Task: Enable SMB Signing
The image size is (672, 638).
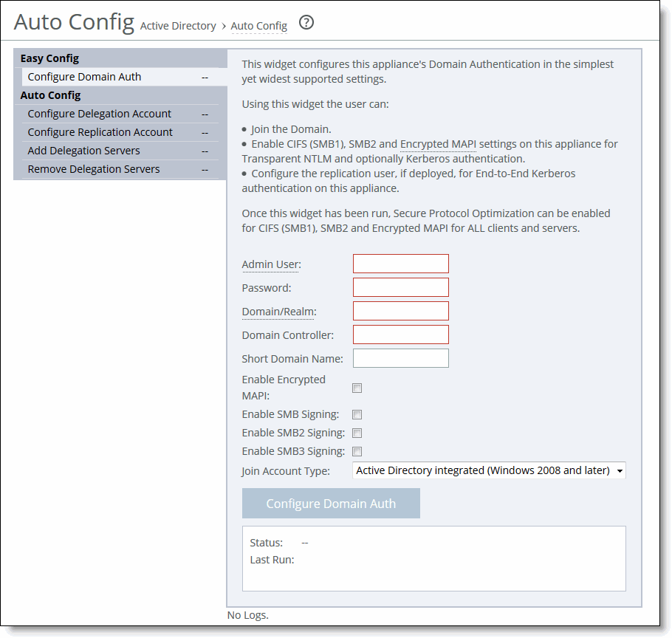Action: [357, 414]
